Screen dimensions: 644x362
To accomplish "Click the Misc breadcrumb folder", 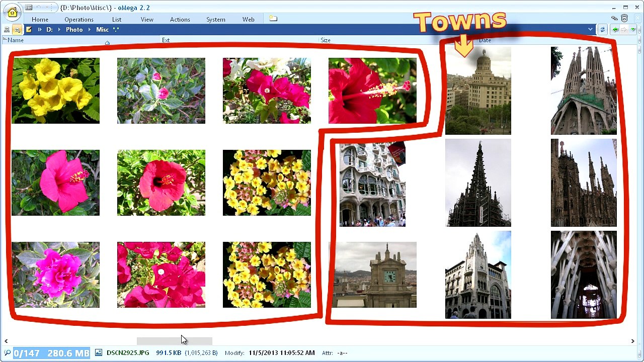I will (x=102, y=30).
